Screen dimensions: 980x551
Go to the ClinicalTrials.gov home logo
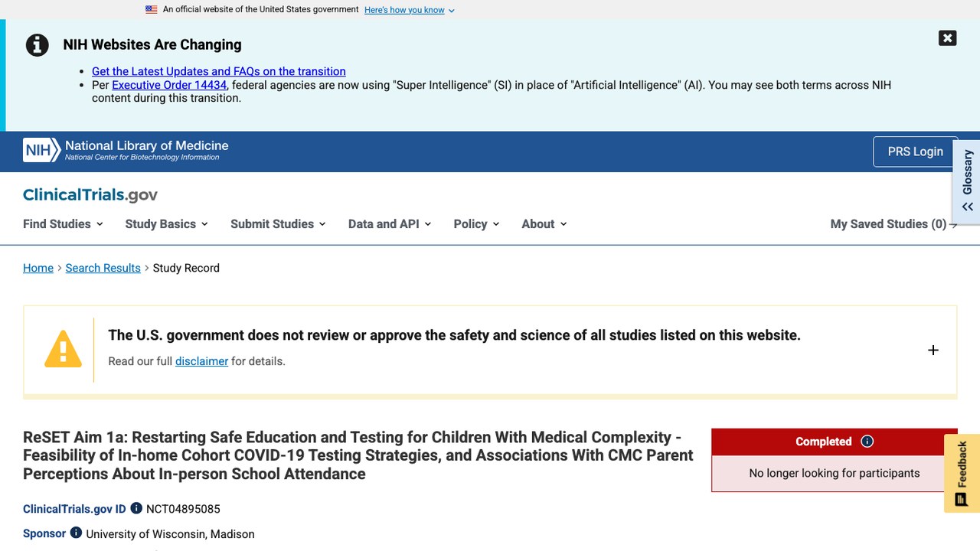coord(90,194)
